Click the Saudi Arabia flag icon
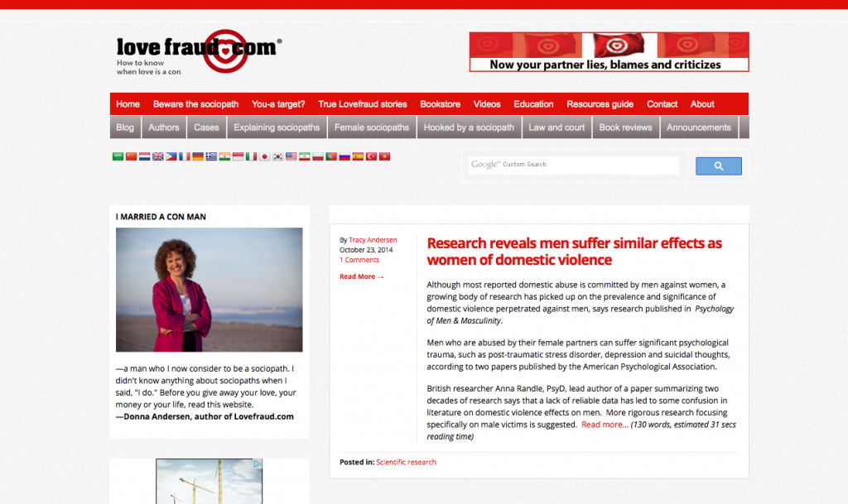This screenshot has width=848, height=504. coord(118,156)
